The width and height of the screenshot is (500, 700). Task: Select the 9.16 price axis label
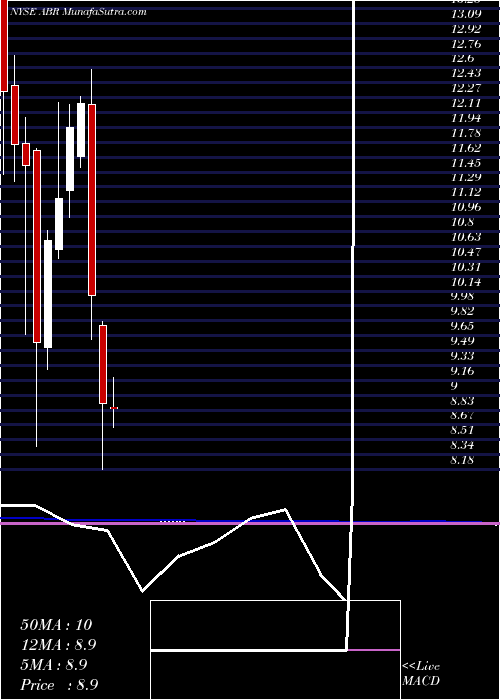pyautogui.click(x=462, y=371)
